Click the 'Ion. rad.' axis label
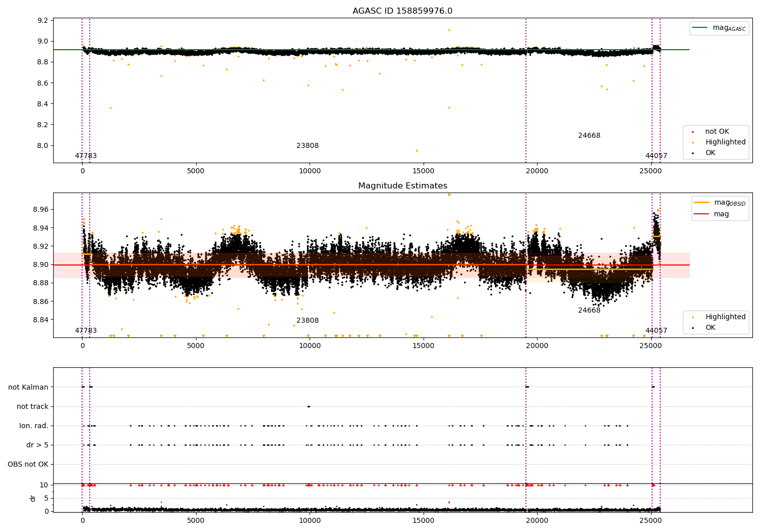Image resolution: width=760 pixels, height=532 pixels. coord(34,426)
